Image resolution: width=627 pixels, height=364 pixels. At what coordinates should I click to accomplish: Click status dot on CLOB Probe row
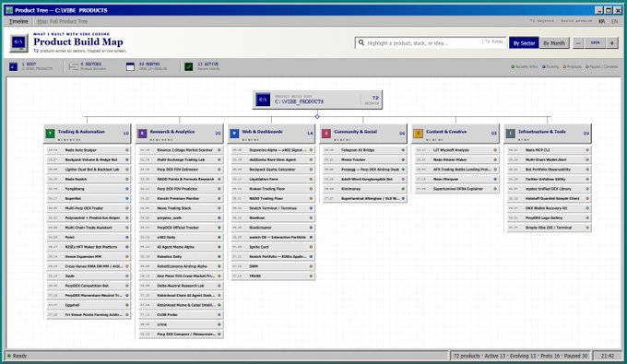219,314
